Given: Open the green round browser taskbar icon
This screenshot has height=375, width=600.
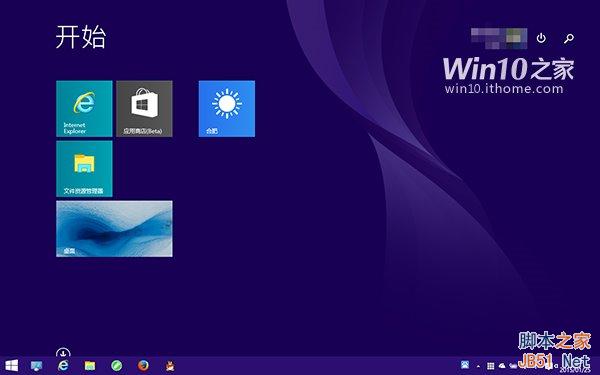Looking at the screenshot, I should click(x=117, y=366).
